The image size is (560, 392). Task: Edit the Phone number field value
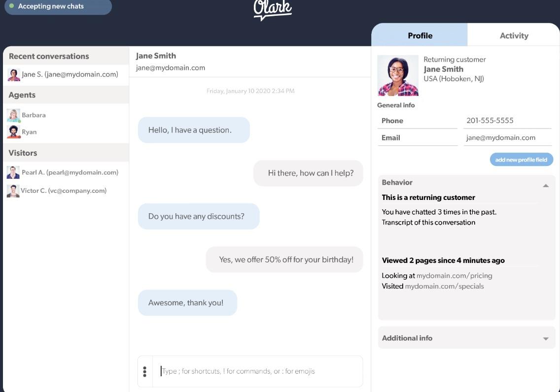tap(507, 121)
